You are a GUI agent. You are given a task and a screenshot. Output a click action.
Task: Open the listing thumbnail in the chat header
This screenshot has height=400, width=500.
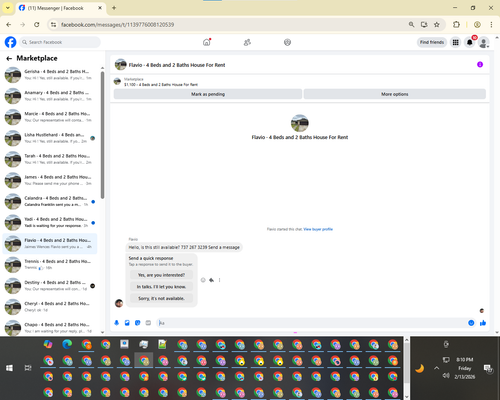click(120, 64)
